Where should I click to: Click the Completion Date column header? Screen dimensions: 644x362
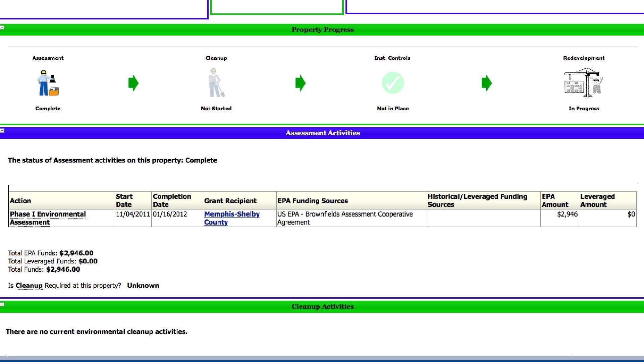coord(172,200)
